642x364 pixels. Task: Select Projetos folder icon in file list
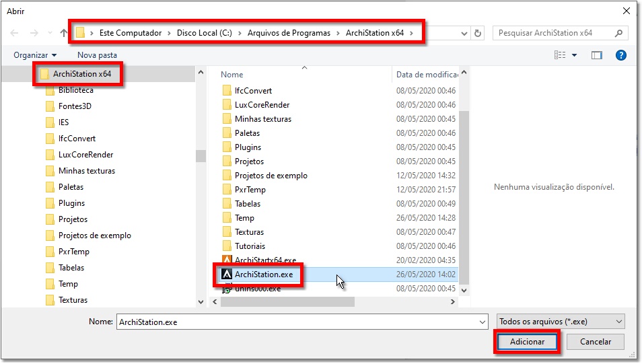(x=227, y=161)
